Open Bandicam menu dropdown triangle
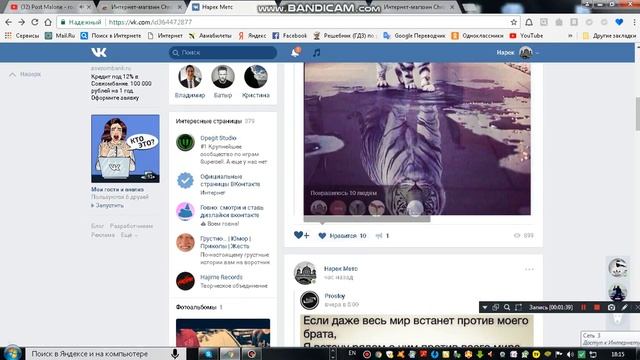The width and height of the screenshot is (640, 360). (484, 307)
